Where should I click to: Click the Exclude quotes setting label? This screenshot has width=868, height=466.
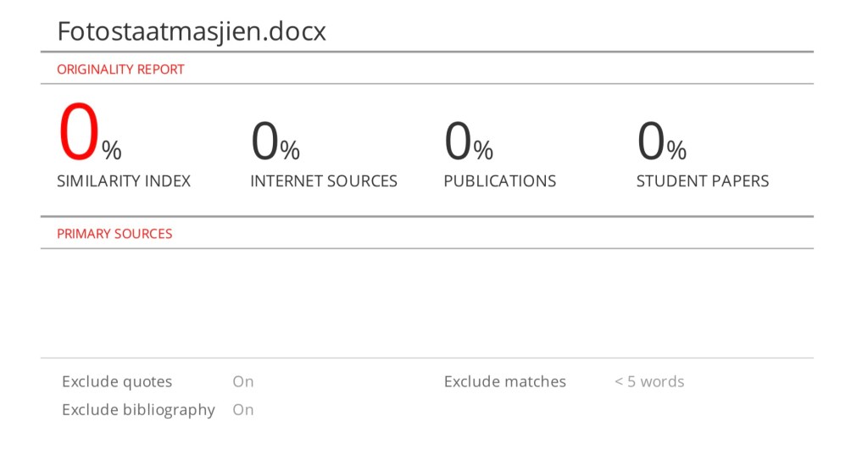tap(117, 381)
